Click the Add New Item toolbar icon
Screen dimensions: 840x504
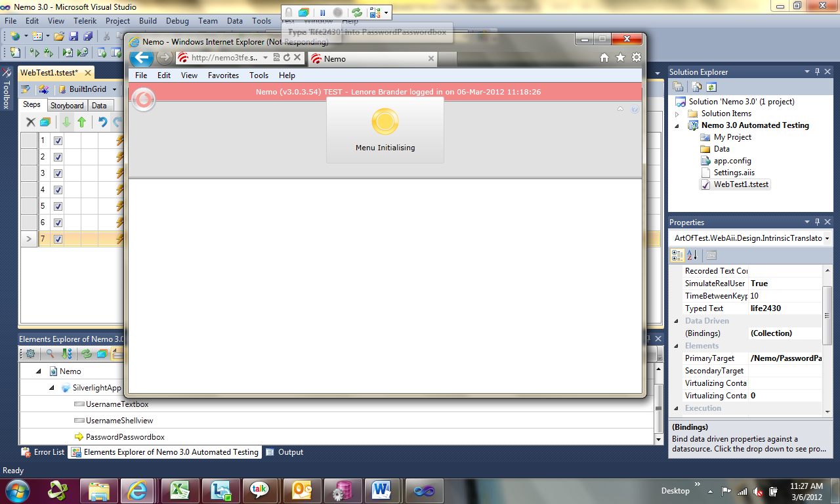pyautogui.click(x=37, y=36)
